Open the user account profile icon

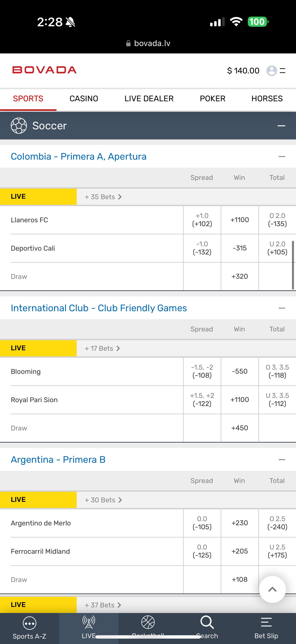point(272,71)
